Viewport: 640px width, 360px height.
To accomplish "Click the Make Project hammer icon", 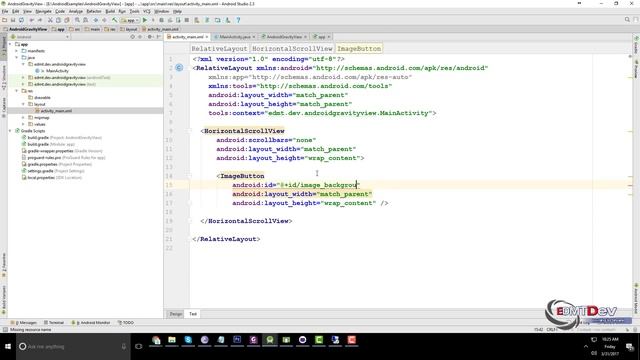I will [x=115, y=20].
